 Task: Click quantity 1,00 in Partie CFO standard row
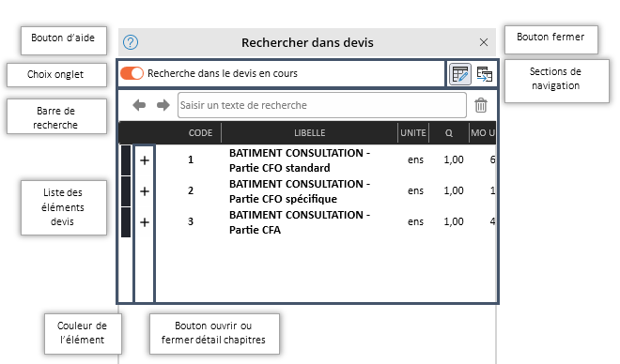454,159
